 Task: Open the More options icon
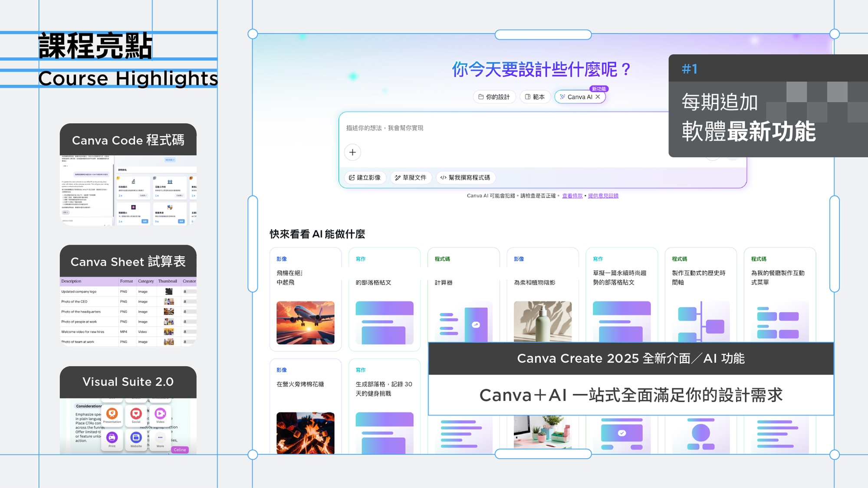[x=160, y=439]
